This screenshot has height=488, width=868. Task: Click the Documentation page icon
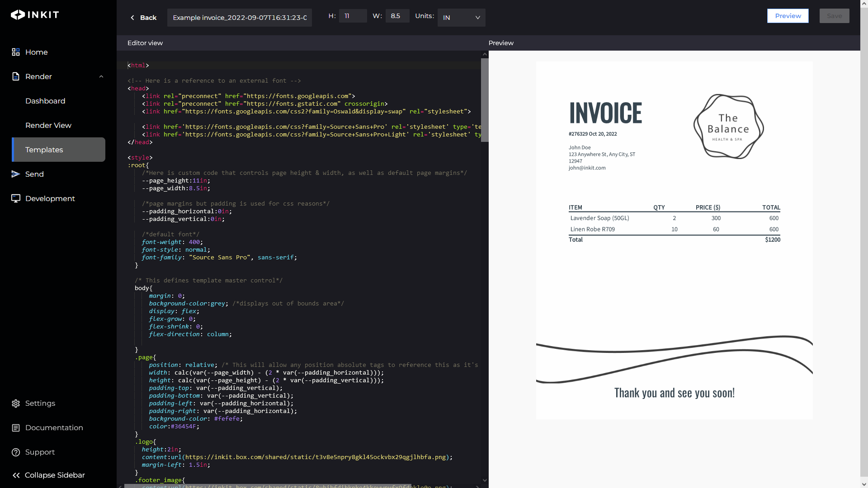coord(16,428)
